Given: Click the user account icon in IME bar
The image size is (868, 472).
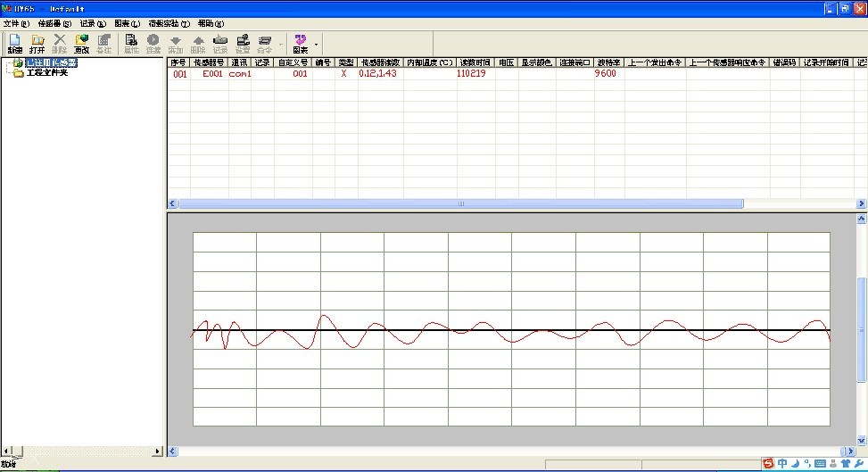Looking at the screenshot, I should pos(833,464).
